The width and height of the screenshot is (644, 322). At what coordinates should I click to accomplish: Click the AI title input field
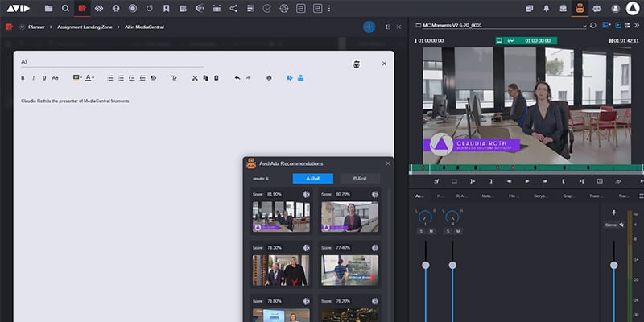click(112, 62)
